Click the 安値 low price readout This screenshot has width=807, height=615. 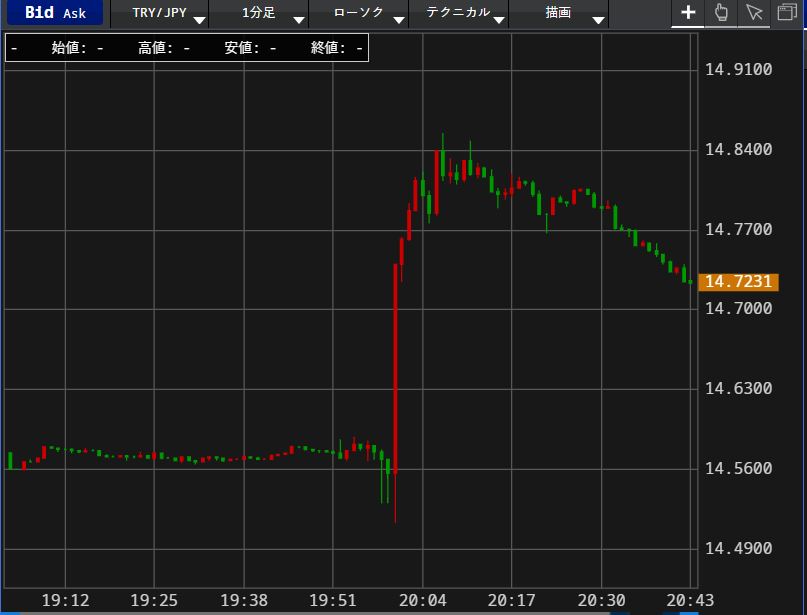250,48
